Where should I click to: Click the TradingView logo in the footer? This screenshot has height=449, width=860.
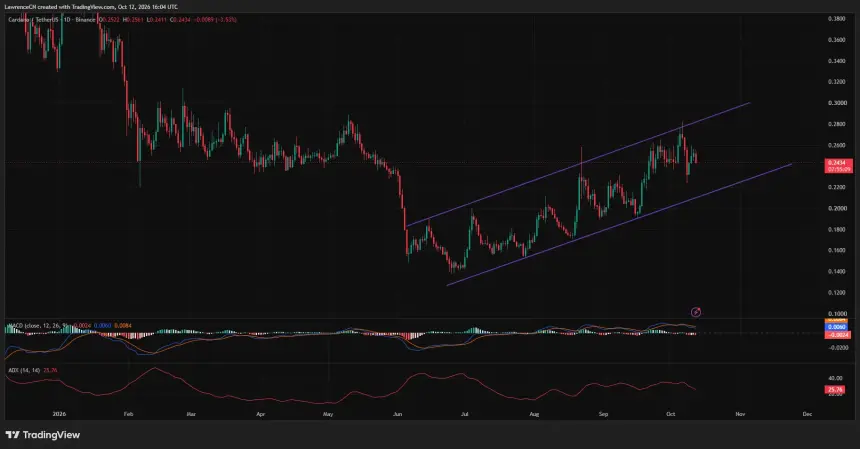43,435
